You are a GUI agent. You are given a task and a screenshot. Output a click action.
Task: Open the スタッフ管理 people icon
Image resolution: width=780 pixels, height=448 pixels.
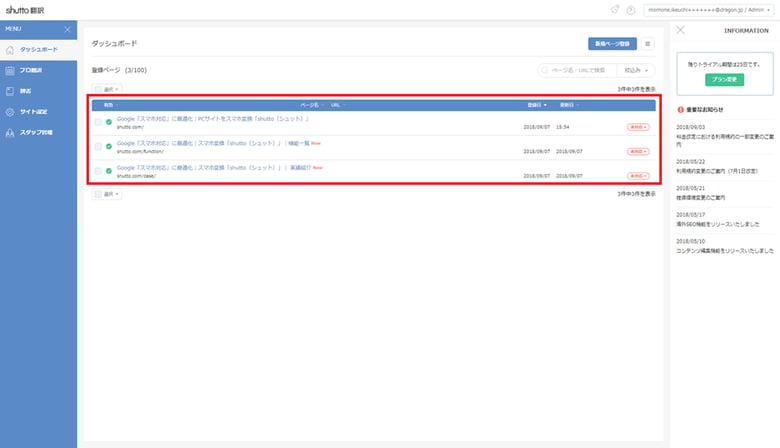point(10,133)
